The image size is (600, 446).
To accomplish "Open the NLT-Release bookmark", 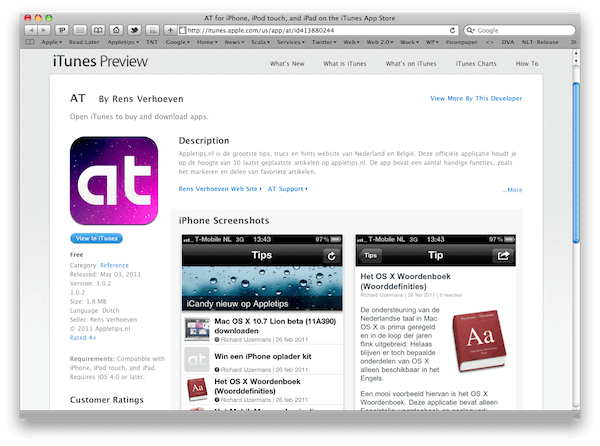I will [x=540, y=42].
